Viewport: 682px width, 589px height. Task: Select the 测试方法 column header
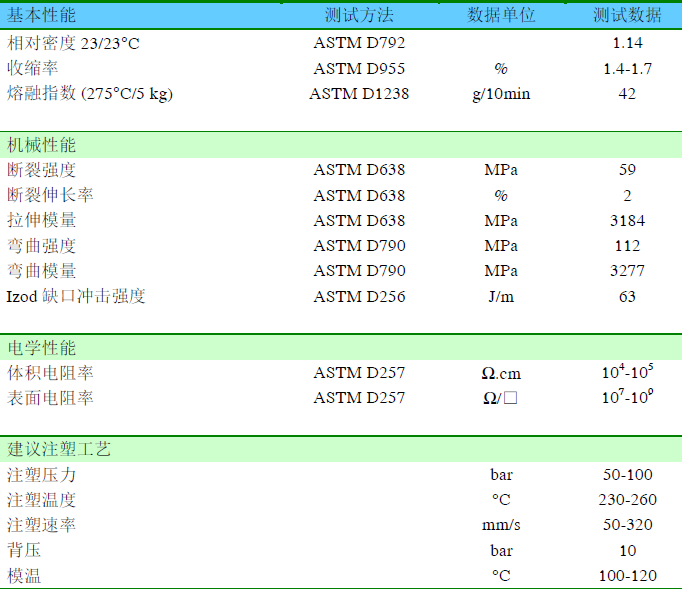[x=359, y=16]
